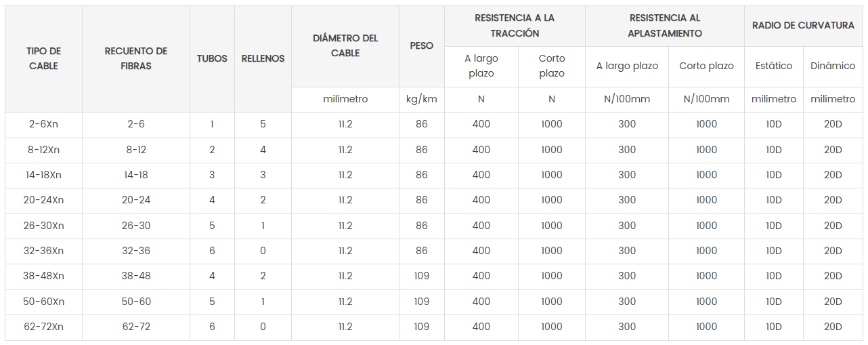The height and width of the screenshot is (345, 868).
Task: Select the RECUENTO DE FIBRAS header cell
Action: [x=136, y=59]
